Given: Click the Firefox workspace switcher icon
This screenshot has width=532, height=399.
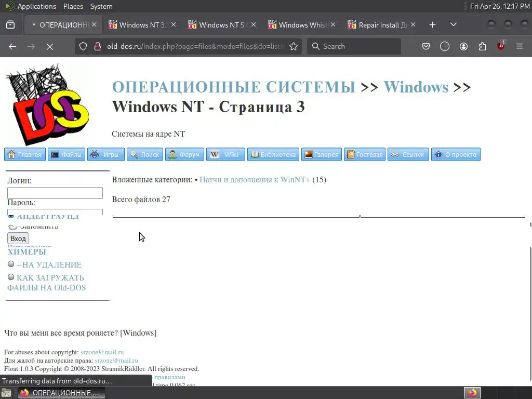Looking at the screenshot, I should pyautogui.click(x=472, y=393).
